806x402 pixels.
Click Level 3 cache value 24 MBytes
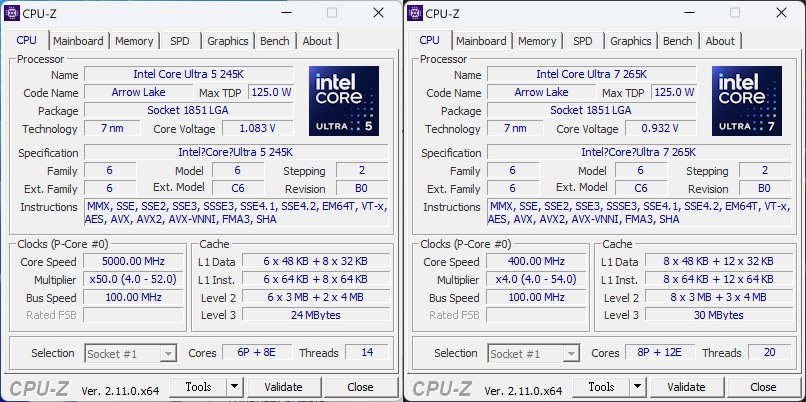[316, 315]
